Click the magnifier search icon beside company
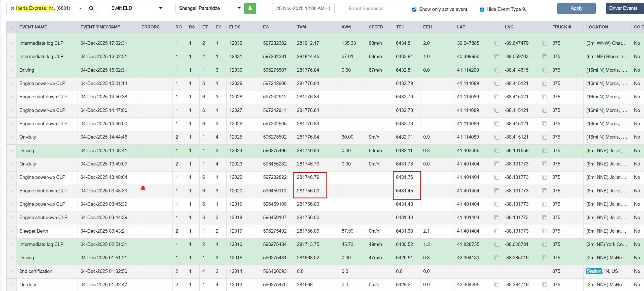Viewport: 644px width, 291px height. click(91, 8)
